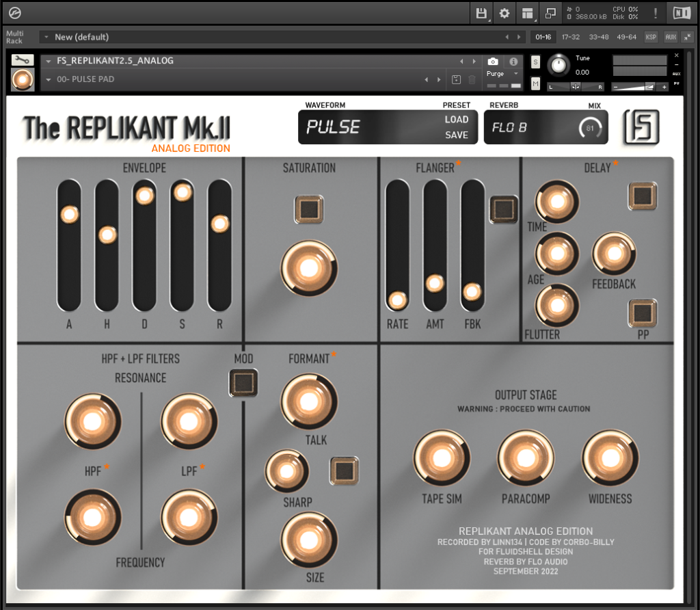The height and width of the screenshot is (610, 700).
Task: Click the Formant TALK knob
Action: 309,401
